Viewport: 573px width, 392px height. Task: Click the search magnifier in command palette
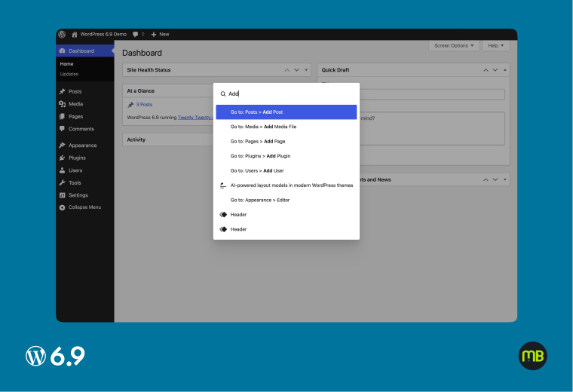pos(223,94)
